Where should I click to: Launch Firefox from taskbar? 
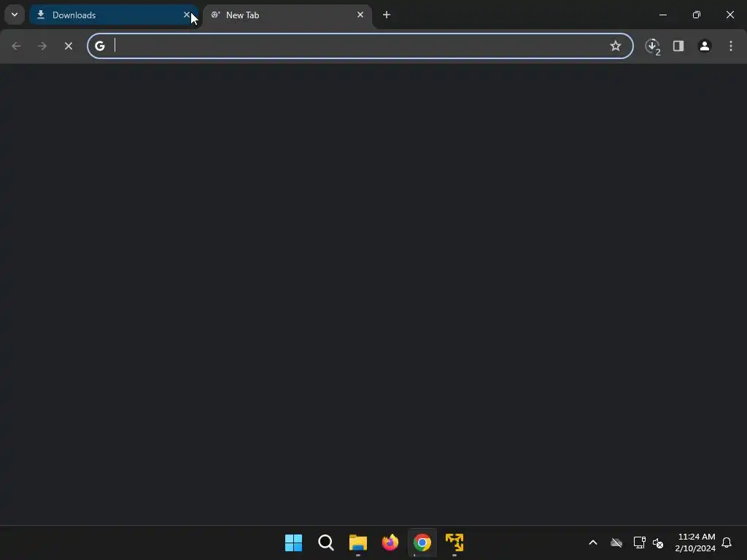tap(390, 542)
